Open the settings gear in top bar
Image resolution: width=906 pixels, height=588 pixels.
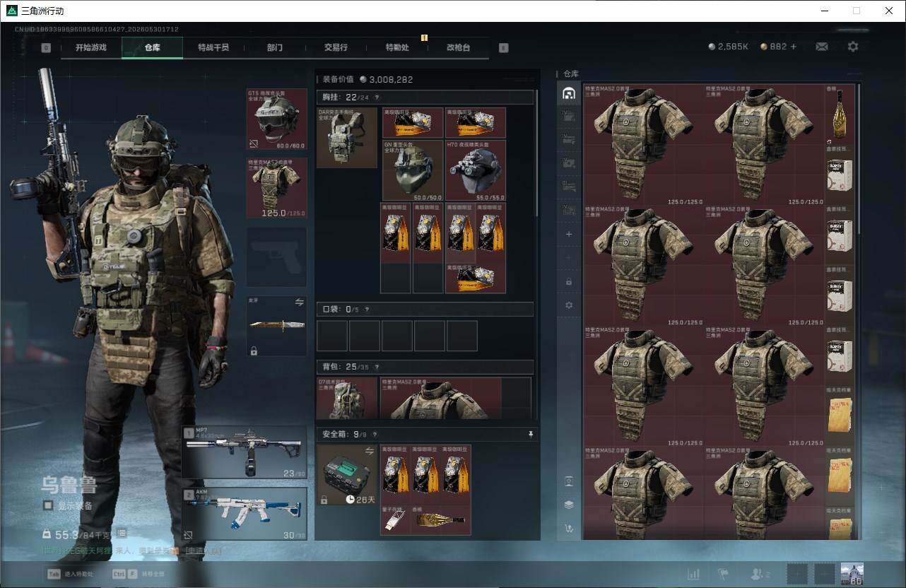pos(853,47)
